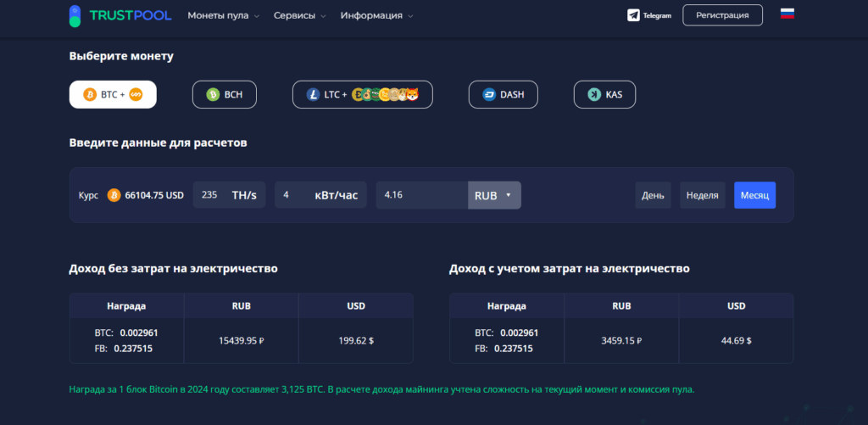Click the 3459.15 ₽ net income value
This screenshot has height=425, width=868.
[x=621, y=341]
